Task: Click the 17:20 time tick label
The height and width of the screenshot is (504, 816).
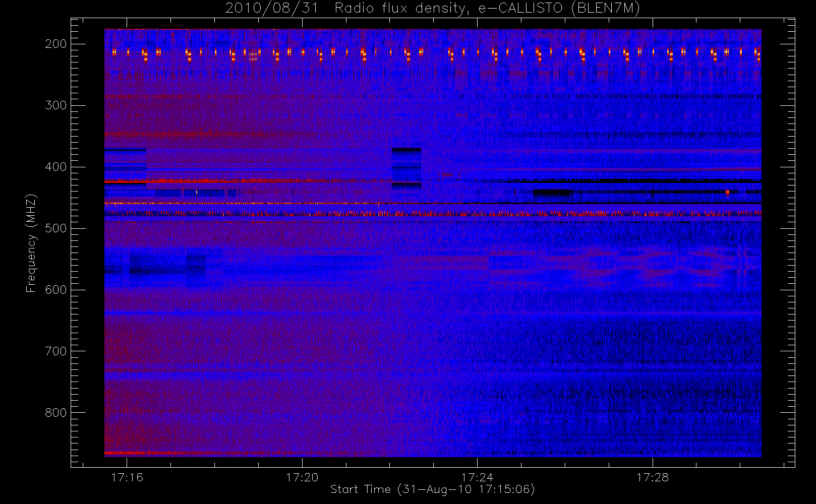Action: pos(302,477)
